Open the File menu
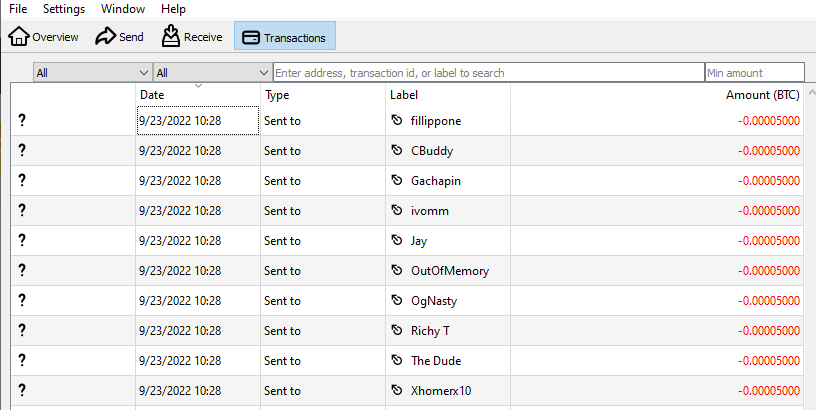This screenshot has width=816, height=410. [x=18, y=9]
